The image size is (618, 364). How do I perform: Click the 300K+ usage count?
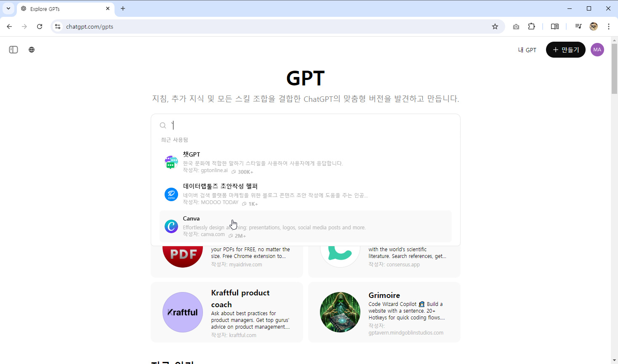(245, 172)
